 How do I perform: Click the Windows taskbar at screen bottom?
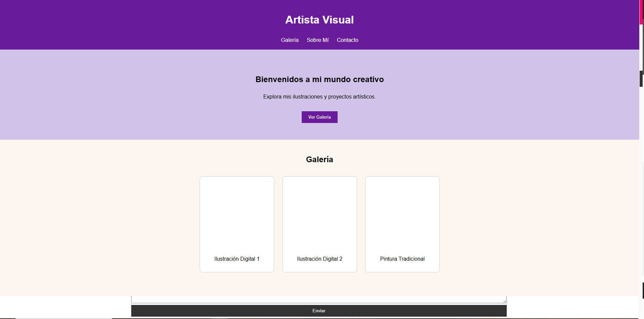coord(322,318)
